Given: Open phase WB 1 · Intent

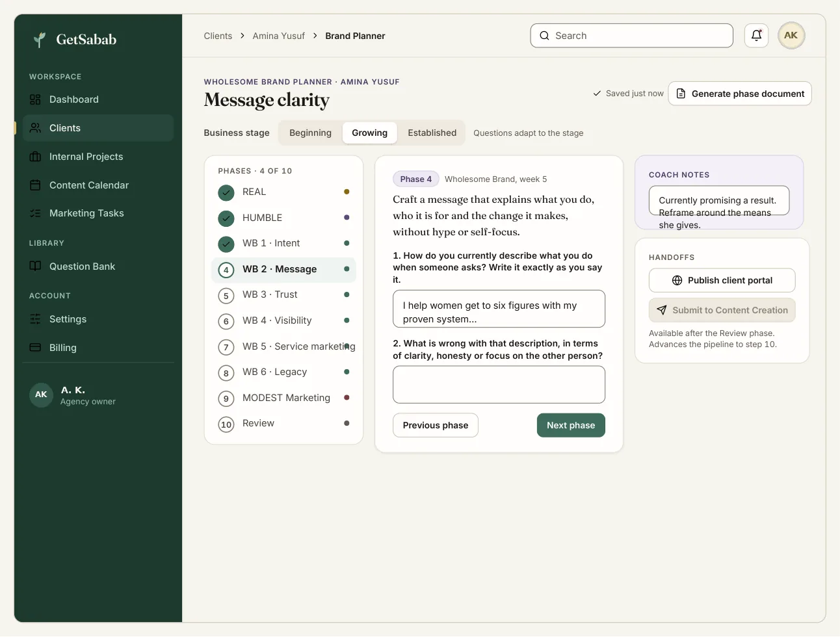Looking at the screenshot, I should pos(284,244).
